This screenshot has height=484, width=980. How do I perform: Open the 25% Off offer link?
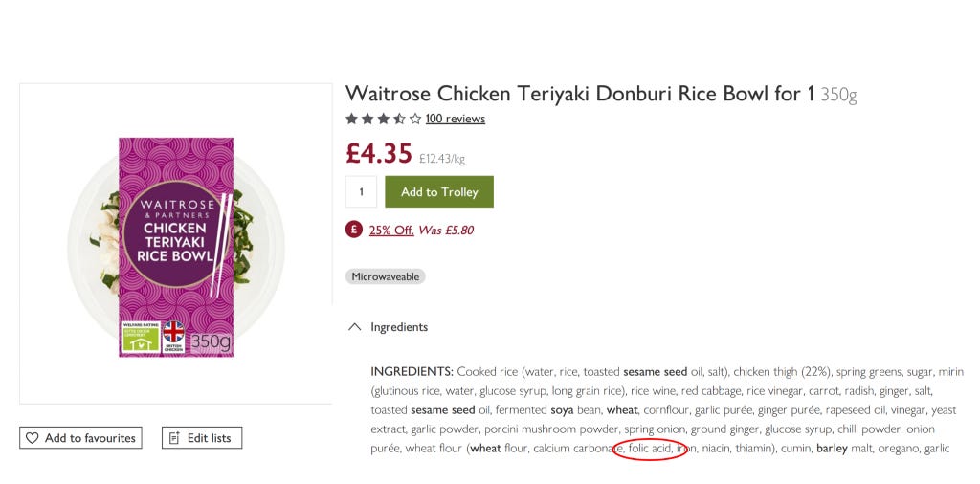click(x=391, y=230)
